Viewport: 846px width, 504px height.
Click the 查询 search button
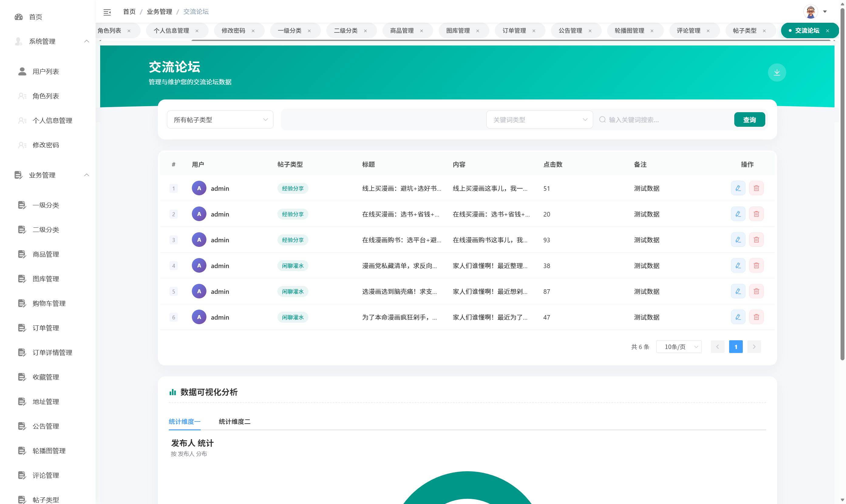coord(749,119)
